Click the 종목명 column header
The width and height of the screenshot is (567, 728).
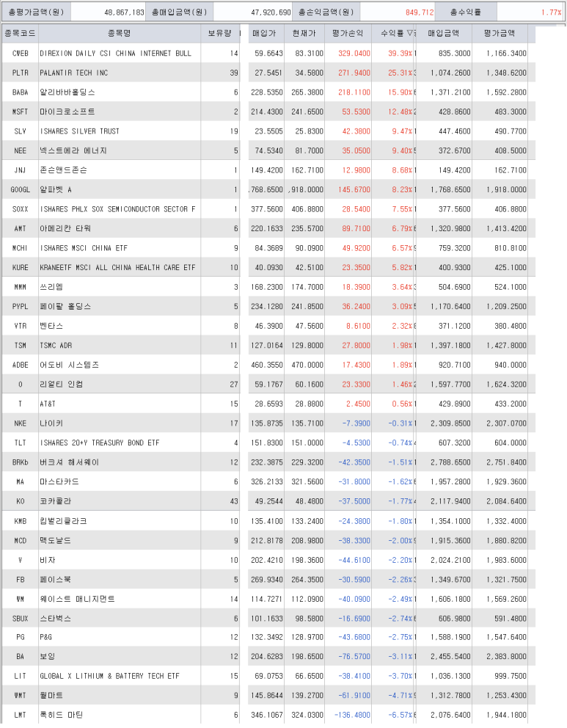click(120, 34)
